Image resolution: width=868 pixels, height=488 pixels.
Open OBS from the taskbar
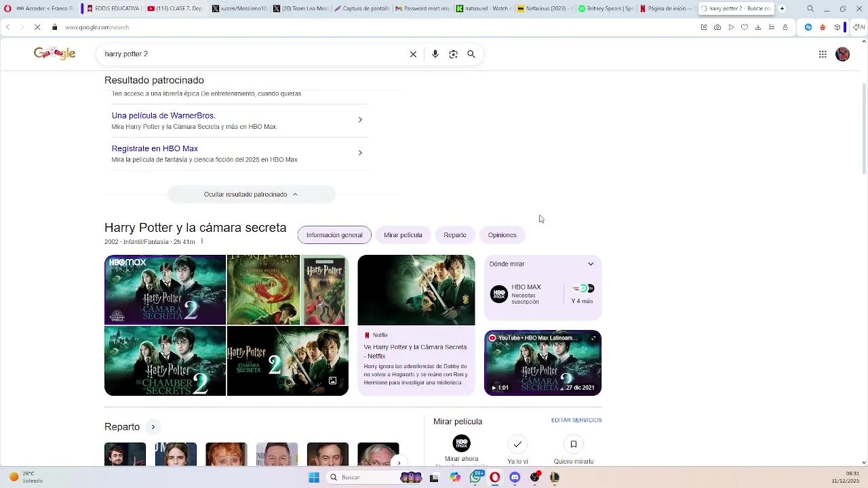[x=535, y=477]
